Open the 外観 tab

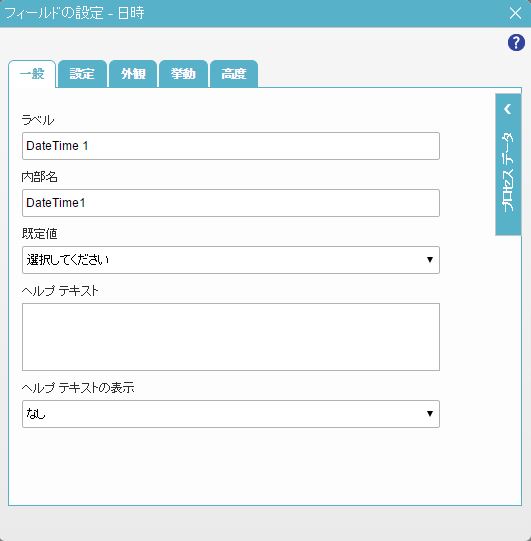click(133, 74)
